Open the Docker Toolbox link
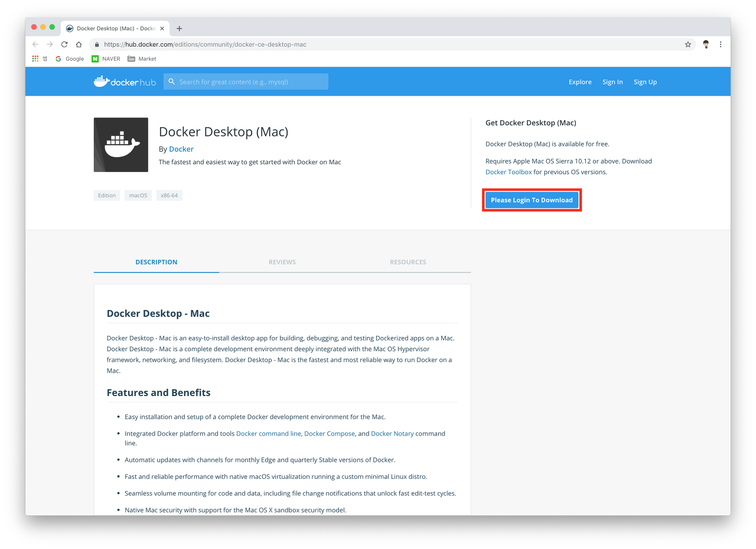This screenshot has width=756, height=549. (509, 172)
